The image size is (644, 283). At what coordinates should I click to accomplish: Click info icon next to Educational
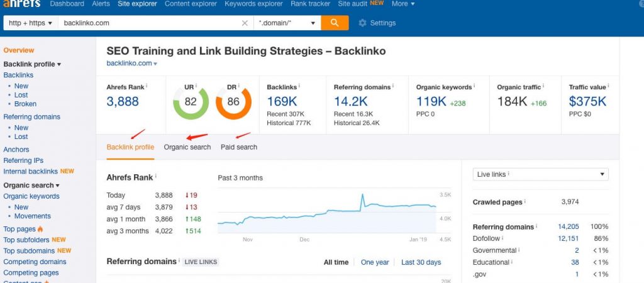click(512, 262)
